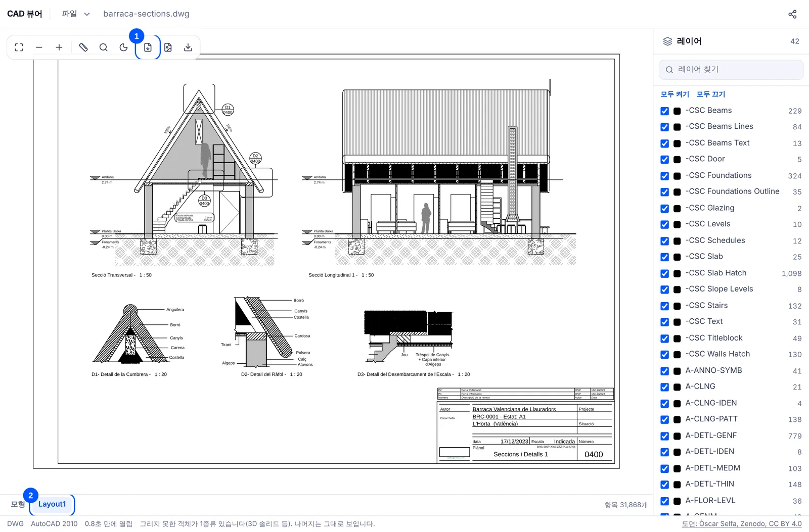809x532 pixels.
Task: Toggle the -CSC Levels checkbox
Action: 665,225
